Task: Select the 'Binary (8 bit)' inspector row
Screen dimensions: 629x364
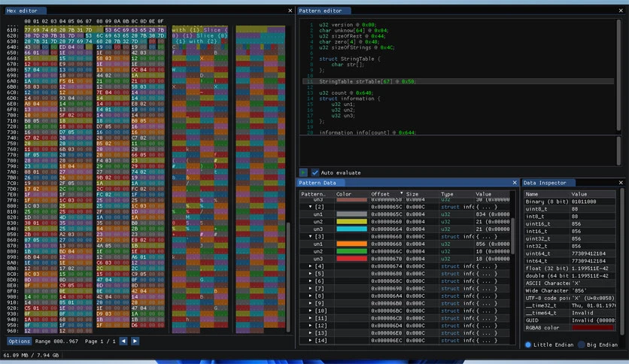Action: [x=570, y=202]
